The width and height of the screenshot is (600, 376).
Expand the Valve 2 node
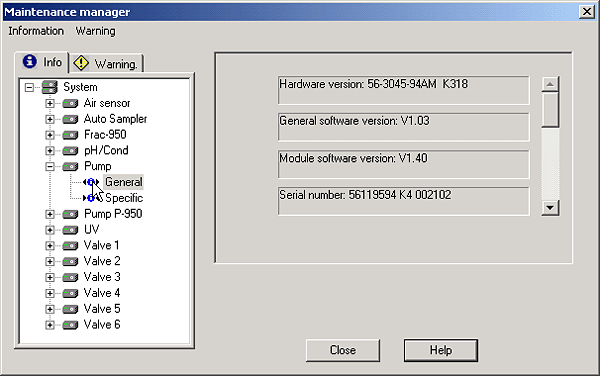pyautogui.click(x=50, y=262)
